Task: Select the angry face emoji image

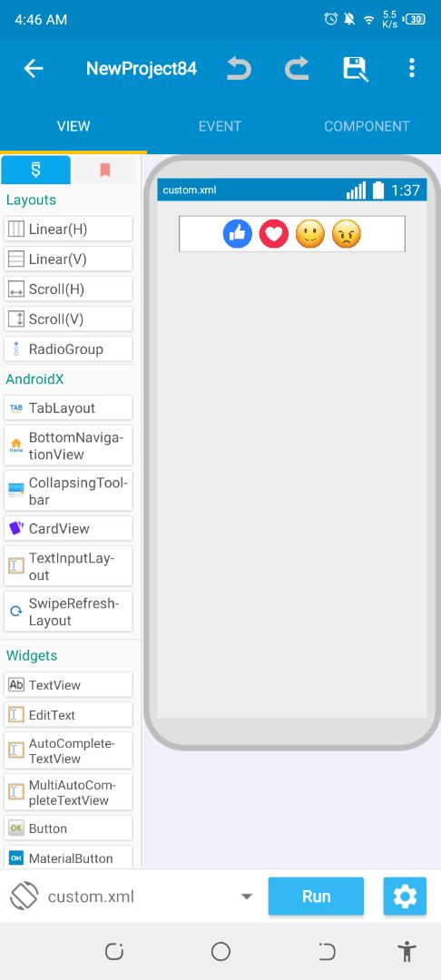Action: click(346, 234)
